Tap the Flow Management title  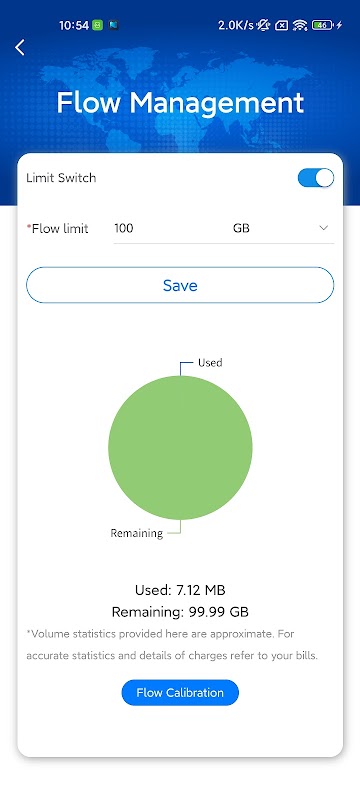(180, 103)
